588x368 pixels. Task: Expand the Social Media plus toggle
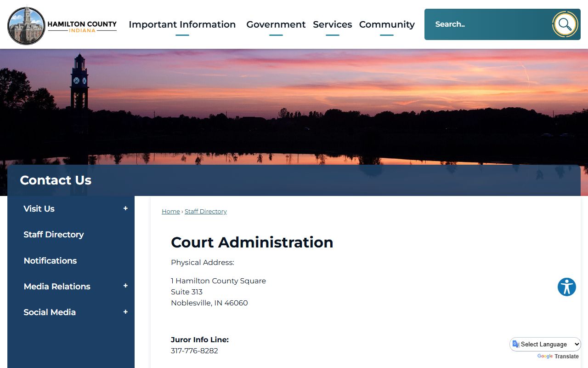(x=125, y=312)
